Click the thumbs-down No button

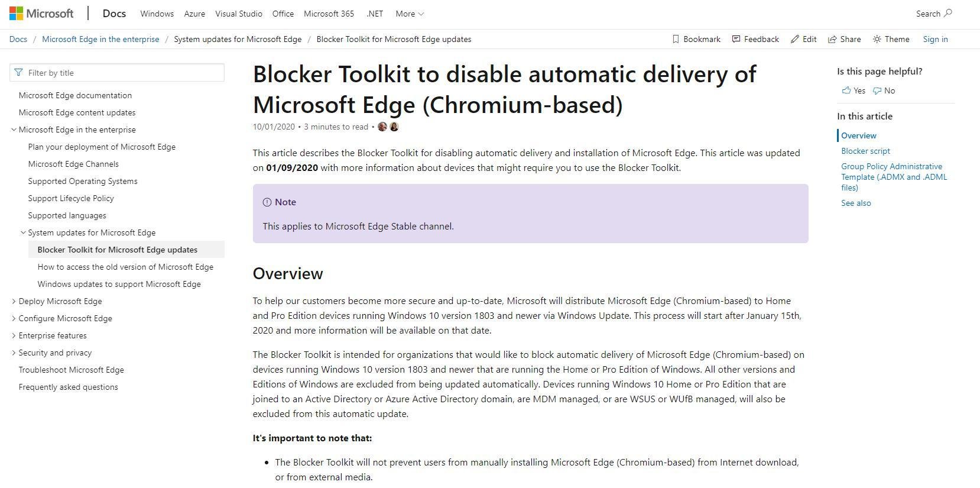[x=884, y=91]
